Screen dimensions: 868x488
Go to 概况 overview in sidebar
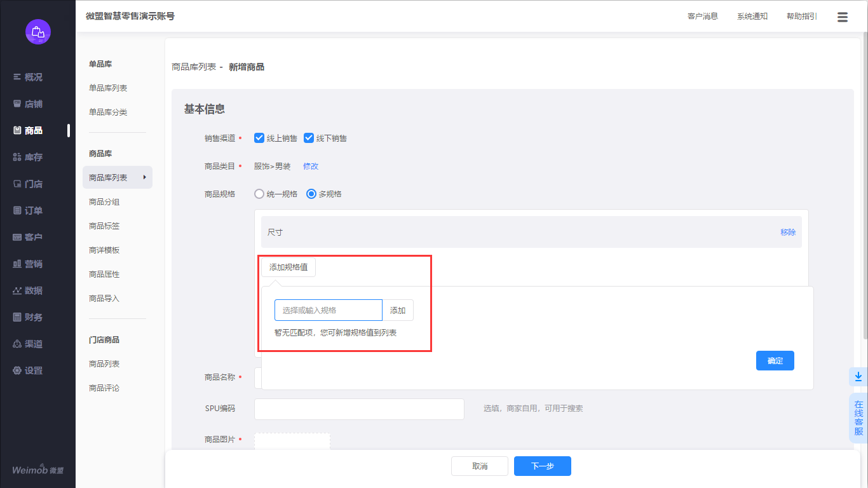click(28, 77)
